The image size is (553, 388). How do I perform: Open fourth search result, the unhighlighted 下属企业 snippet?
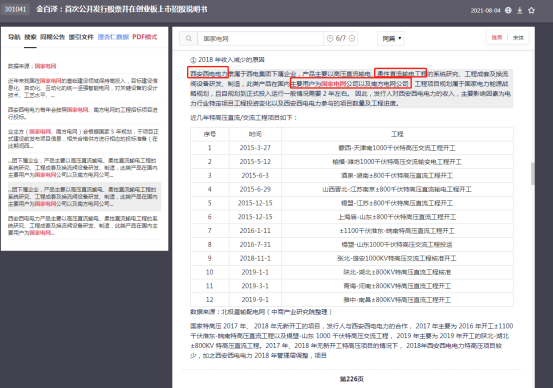tap(83, 168)
